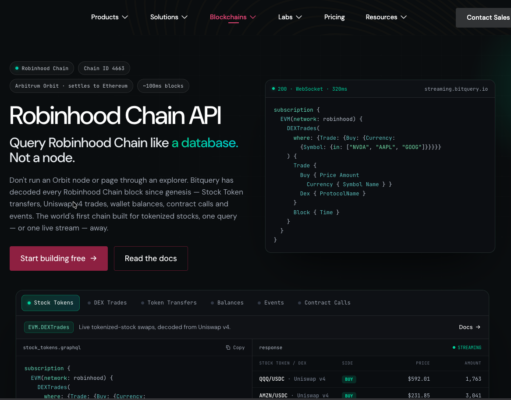Image resolution: width=511 pixels, height=400 pixels.
Task: Click the Solutions menu label
Action: 164,17
